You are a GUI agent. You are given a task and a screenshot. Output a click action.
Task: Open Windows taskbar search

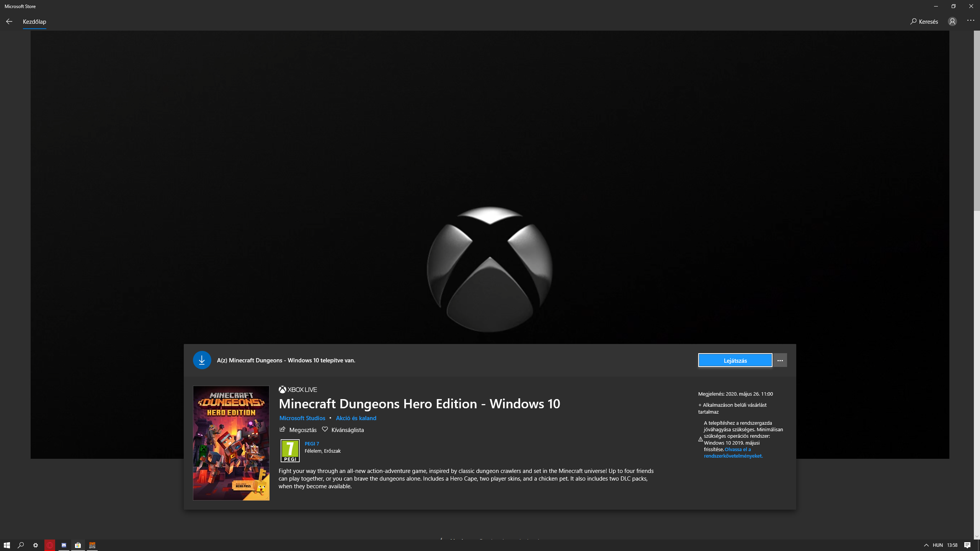(21, 545)
